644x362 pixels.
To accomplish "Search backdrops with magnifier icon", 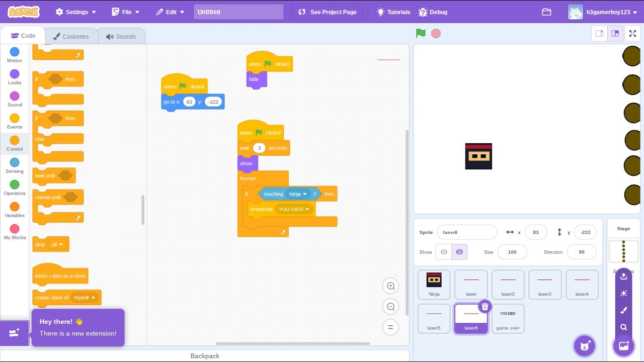I will (x=624, y=327).
